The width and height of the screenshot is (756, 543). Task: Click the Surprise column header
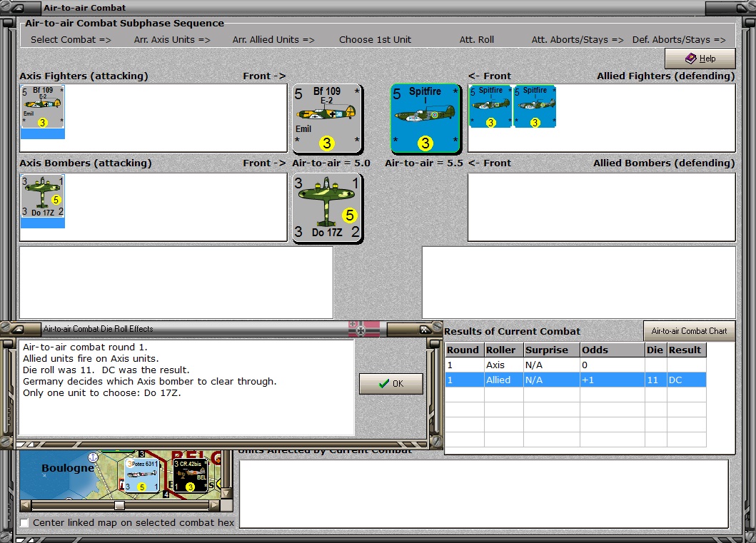552,350
